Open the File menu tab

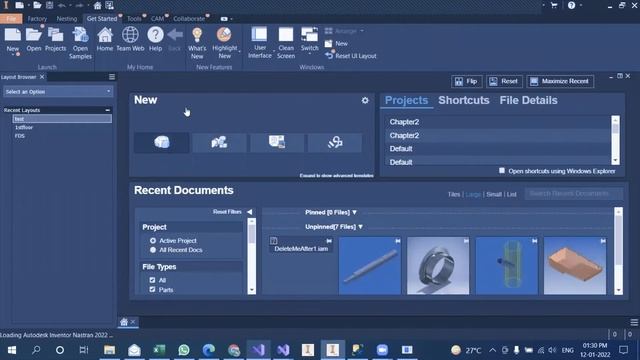[x=11, y=19]
